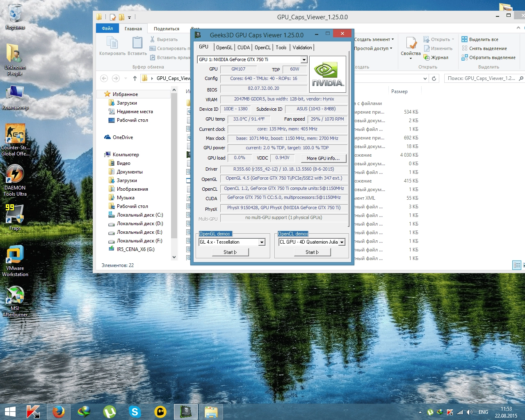This screenshot has width=525, height=420.
Task: Open File Explorer taskbar button
Action: [x=211, y=412]
